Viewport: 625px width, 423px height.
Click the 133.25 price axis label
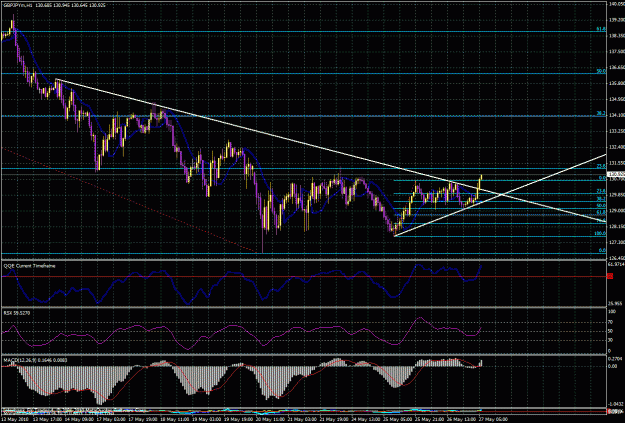[x=616, y=131]
